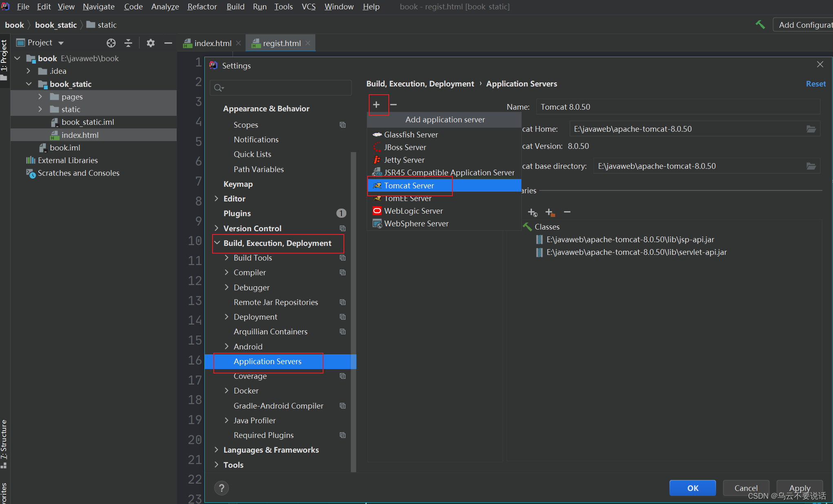Close the Settings dialog
Viewport: 833px width, 504px height.
pyautogui.click(x=820, y=64)
